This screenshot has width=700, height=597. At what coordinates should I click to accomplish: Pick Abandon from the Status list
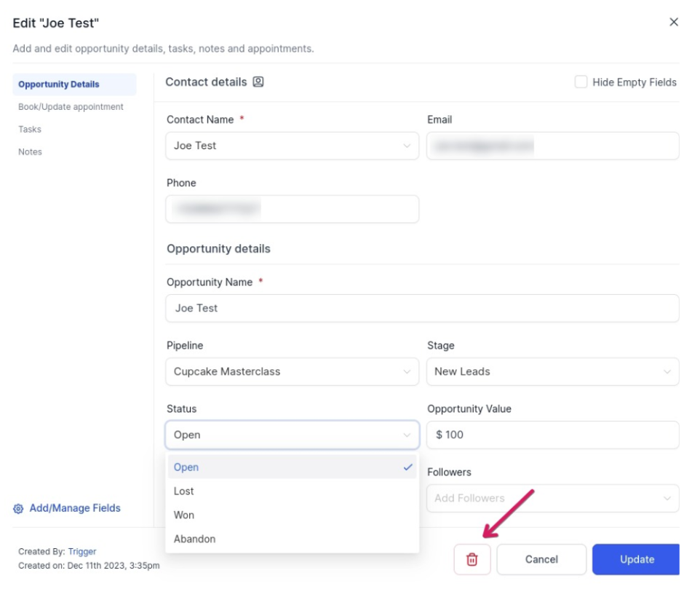(194, 539)
